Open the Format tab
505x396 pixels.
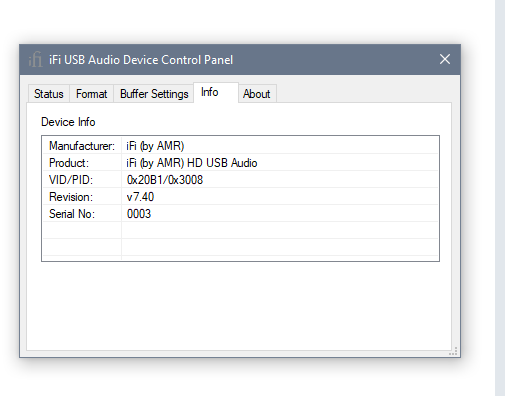[x=91, y=94]
